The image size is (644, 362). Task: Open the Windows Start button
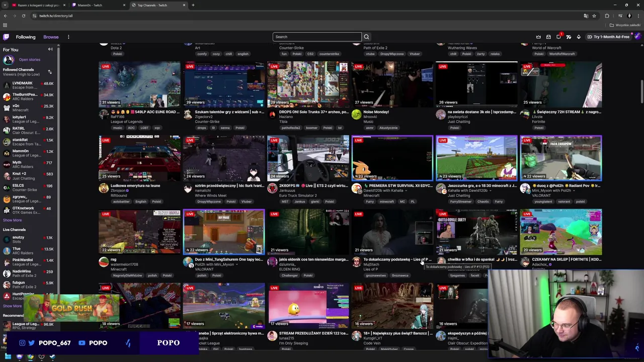click(x=8, y=356)
